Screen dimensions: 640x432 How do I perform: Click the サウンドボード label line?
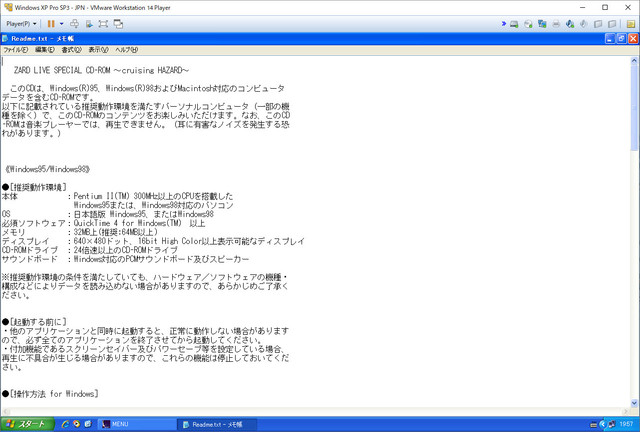point(29,259)
